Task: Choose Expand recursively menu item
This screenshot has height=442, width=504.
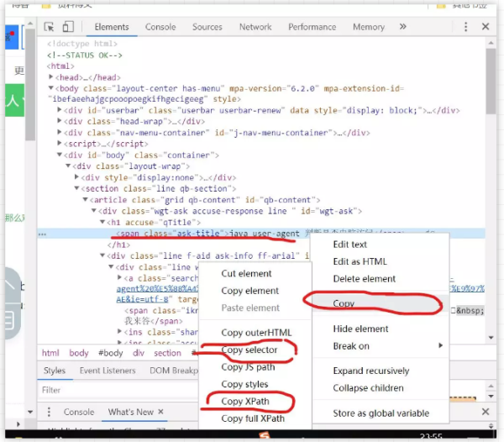Action: pos(371,371)
